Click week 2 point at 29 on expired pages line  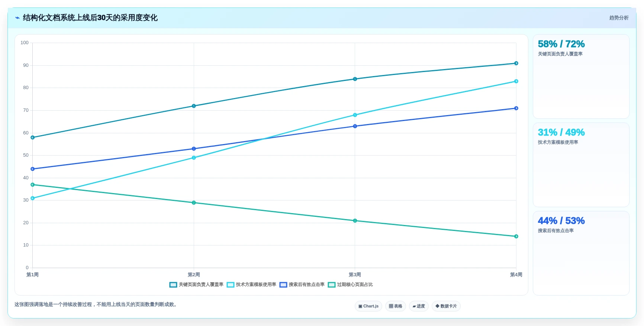click(194, 203)
